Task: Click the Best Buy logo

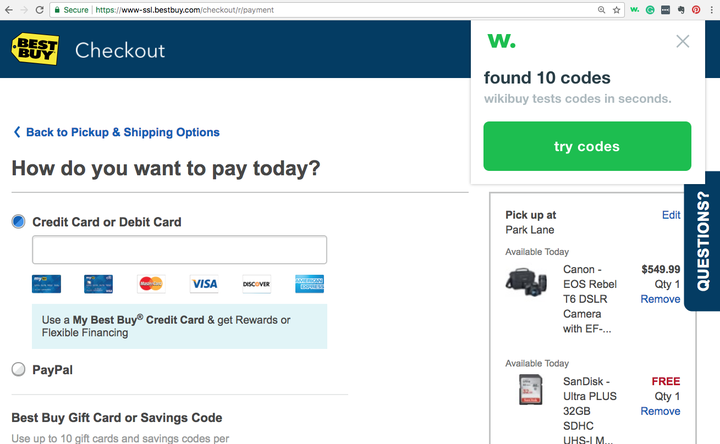Action: coord(35,49)
